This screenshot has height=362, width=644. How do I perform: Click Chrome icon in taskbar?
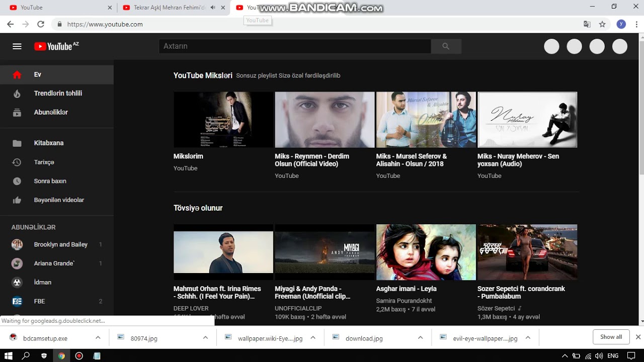coord(61,355)
